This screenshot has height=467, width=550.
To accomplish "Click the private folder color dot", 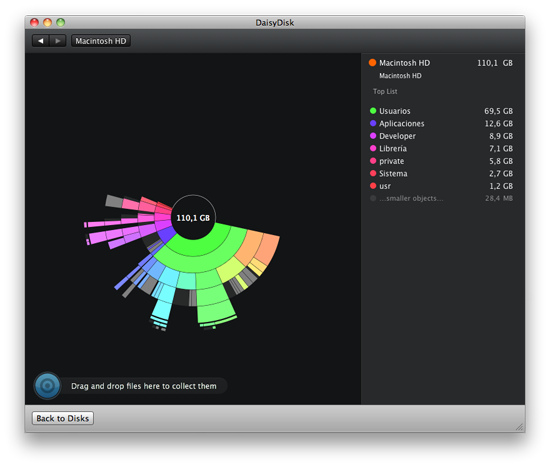I will point(373,161).
